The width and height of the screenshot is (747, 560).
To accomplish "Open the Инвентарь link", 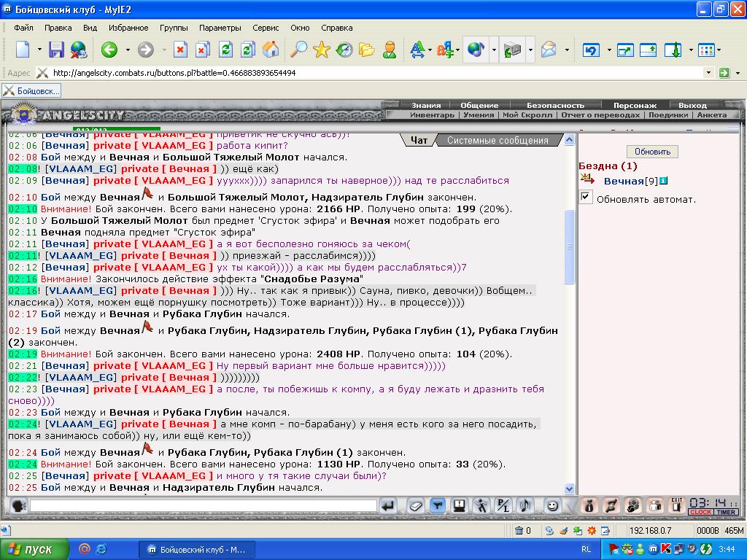I will pos(432,114).
